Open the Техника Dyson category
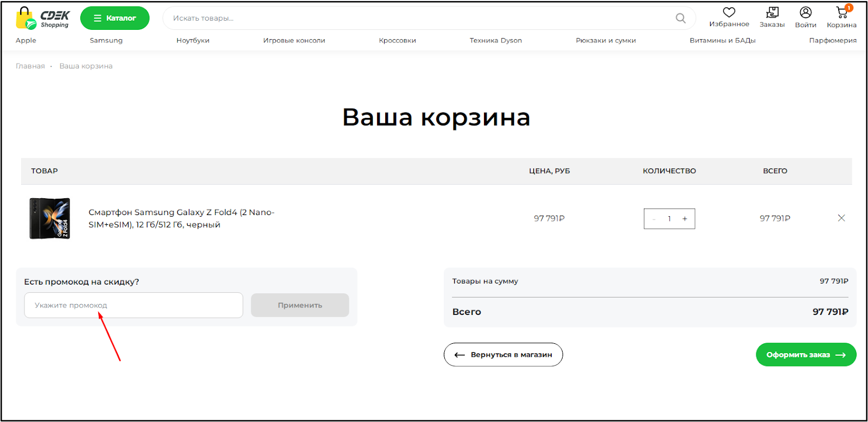The image size is (868, 422). coord(496,40)
